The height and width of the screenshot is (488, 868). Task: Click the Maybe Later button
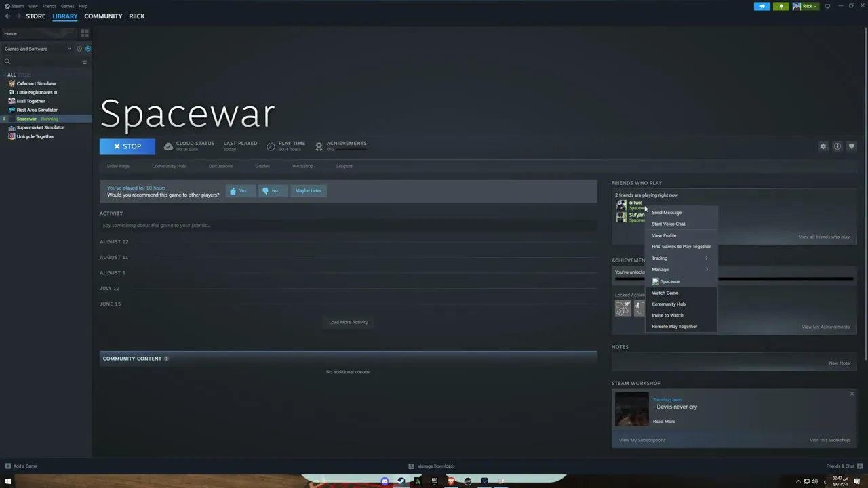[308, 191]
